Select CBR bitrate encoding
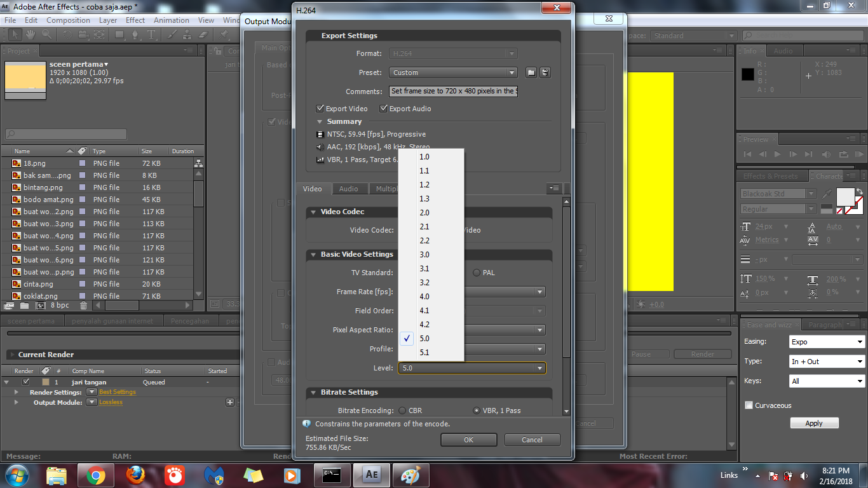Viewport: 868px width, 488px height. click(x=402, y=410)
